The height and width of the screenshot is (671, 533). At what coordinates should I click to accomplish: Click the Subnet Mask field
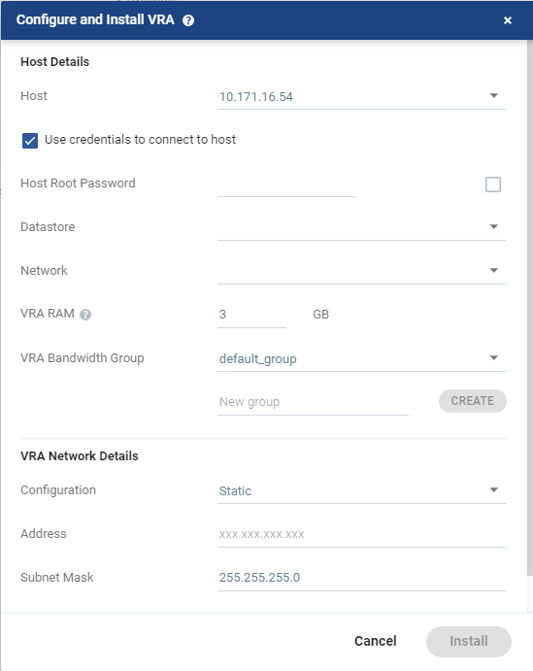(x=361, y=578)
